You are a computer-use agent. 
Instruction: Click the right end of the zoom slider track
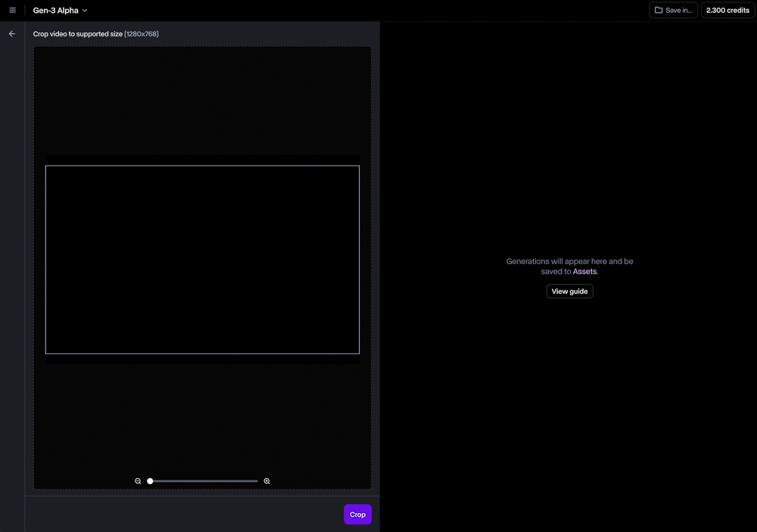coord(257,481)
